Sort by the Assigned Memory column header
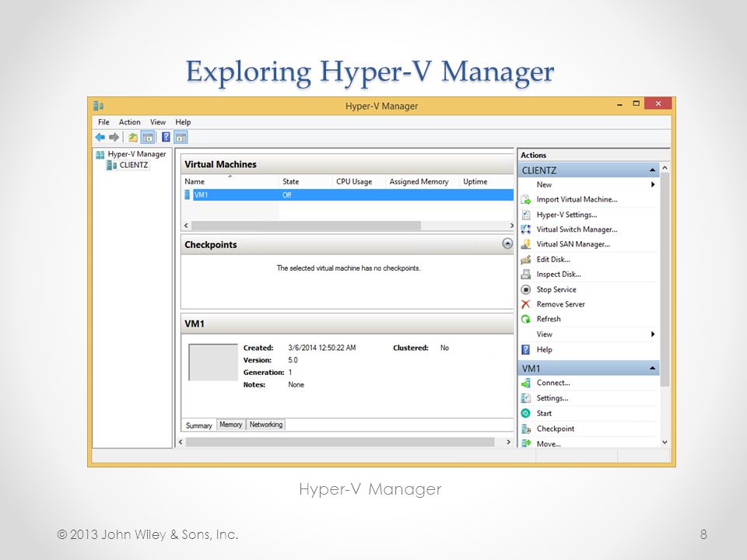The width and height of the screenshot is (747, 560). click(422, 181)
